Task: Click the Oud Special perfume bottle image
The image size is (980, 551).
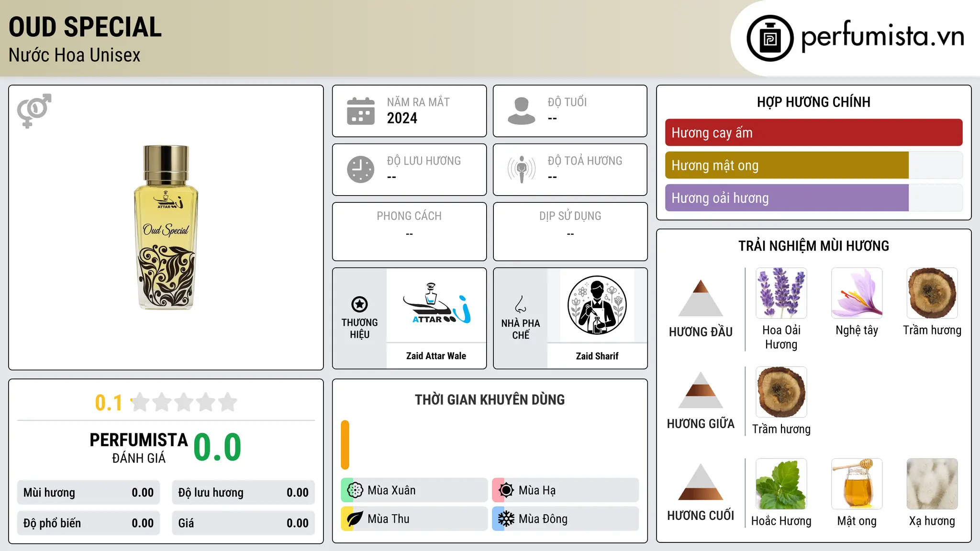Action: click(166, 227)
